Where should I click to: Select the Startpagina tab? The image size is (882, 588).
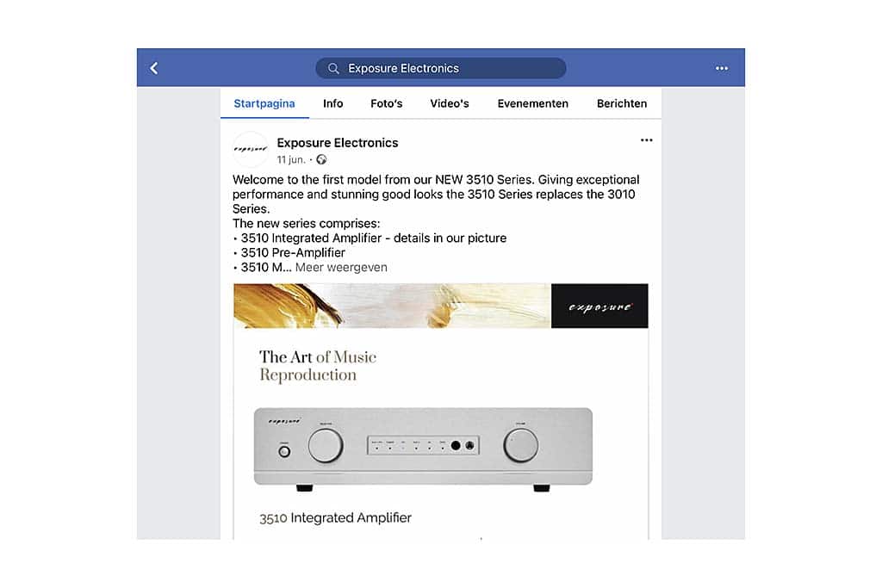pyautogui.click(x=264, y=103)
